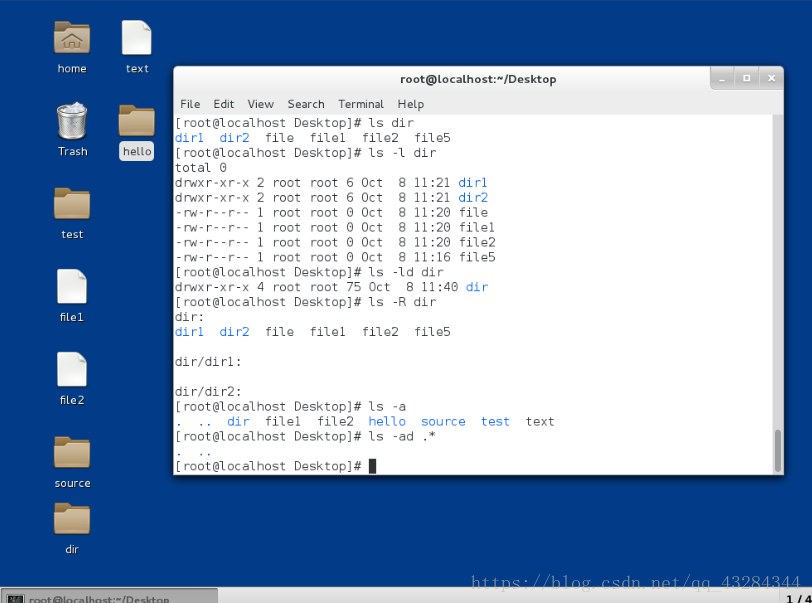Image resolution: width=812 pixels, height=603 pixels.
Task: Click the terminal prompt cursor block
Action: (372, 466)
